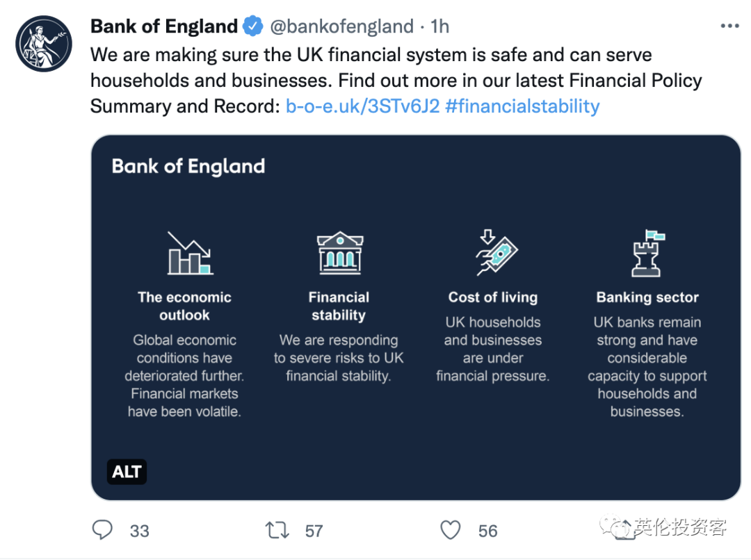Click the like count 56
This screenshot has width=751, height=560.
coord(487,531)
